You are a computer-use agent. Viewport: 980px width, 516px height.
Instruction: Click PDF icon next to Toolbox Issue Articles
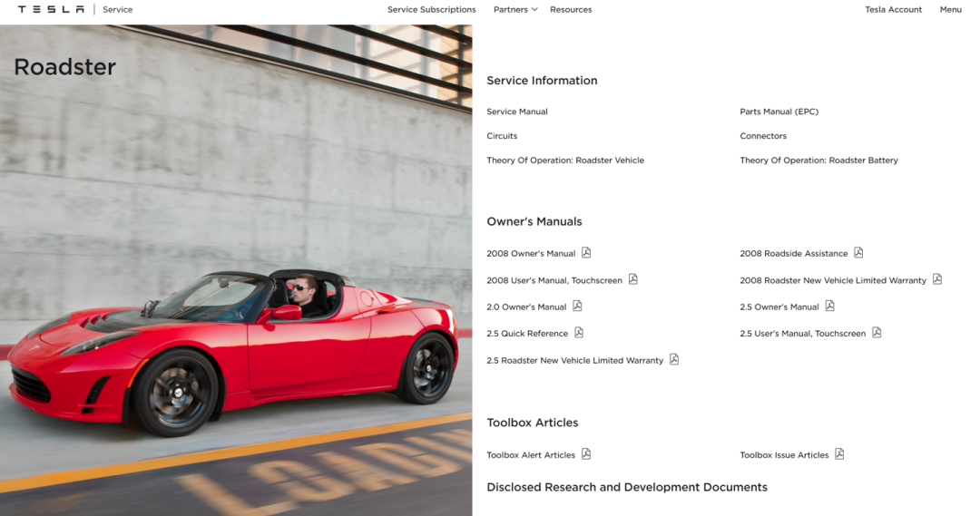[x=838, y=454]
